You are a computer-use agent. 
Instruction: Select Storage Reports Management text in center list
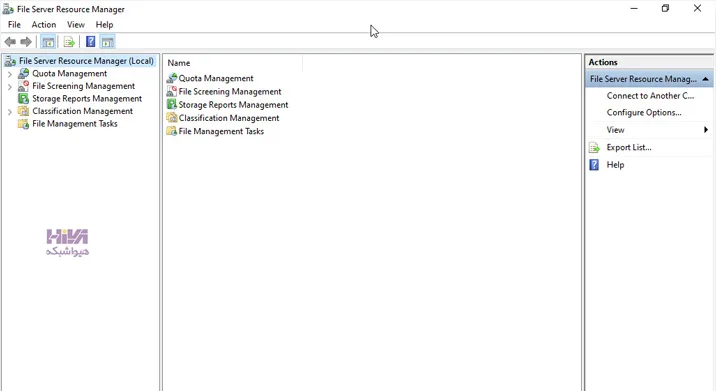(x=233, y=105)
